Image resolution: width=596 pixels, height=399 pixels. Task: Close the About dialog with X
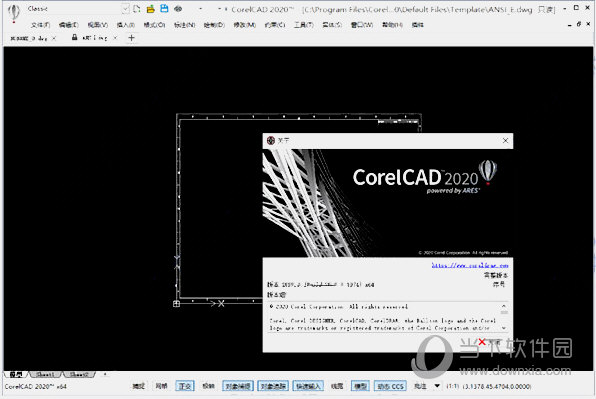coord(505,141)
